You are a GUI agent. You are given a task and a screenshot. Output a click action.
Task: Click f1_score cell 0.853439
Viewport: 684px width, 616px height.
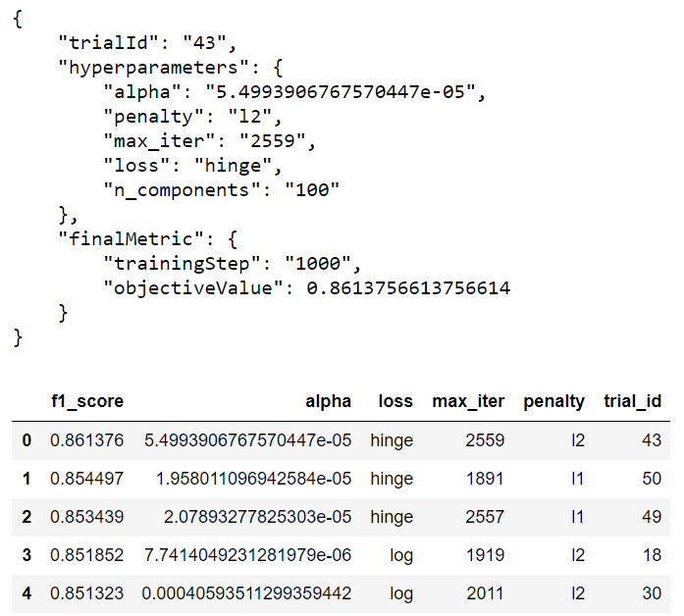86,517
